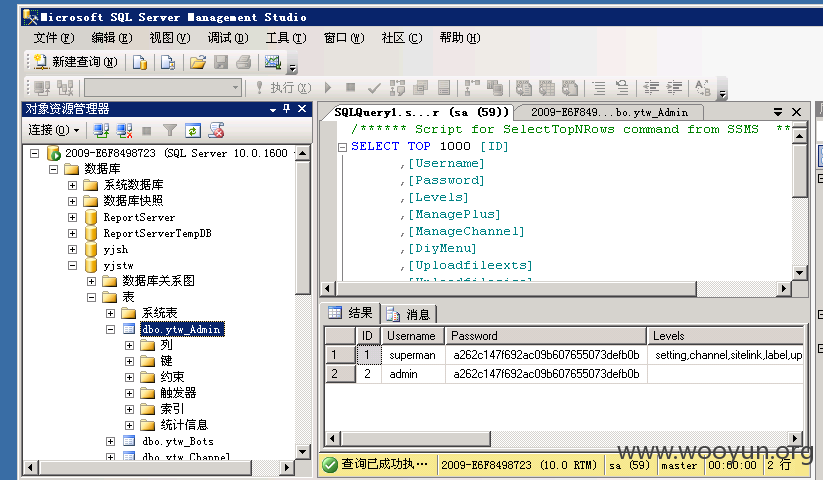This screenshot has height=480, width=823.
Task: Print with the printer icon
Action: (x=244, y=62)
